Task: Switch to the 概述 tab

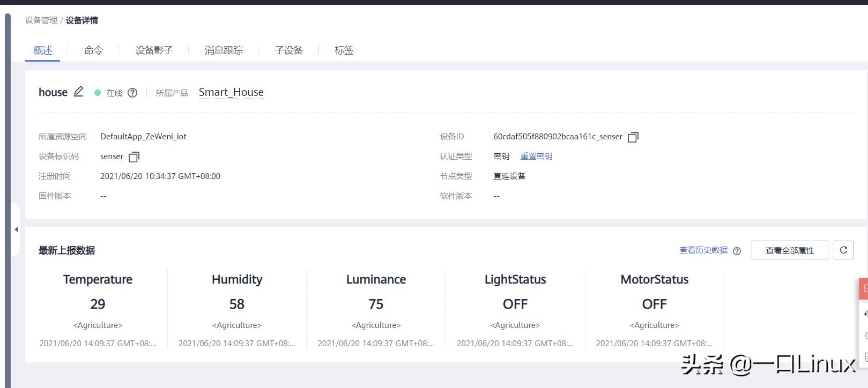Action: coord(43,50)
